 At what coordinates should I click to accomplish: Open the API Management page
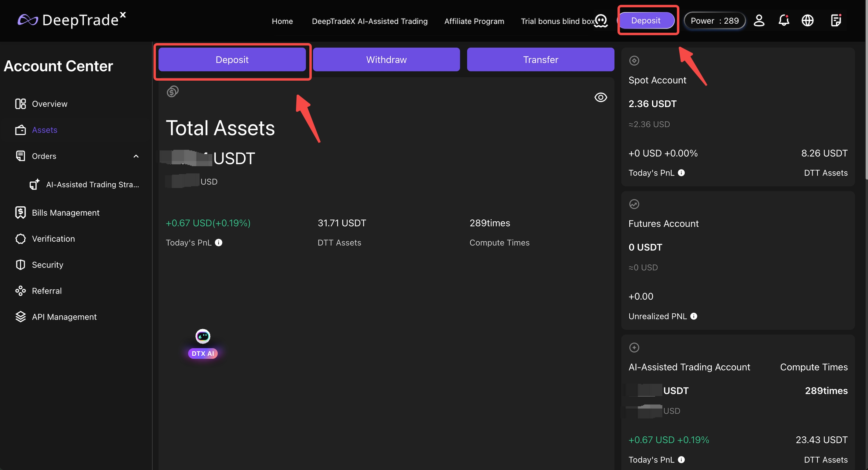click(64, 317)
